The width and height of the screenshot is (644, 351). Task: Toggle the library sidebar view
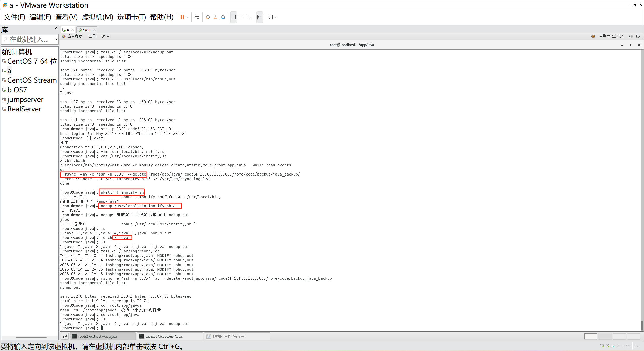tap(233, 17)
